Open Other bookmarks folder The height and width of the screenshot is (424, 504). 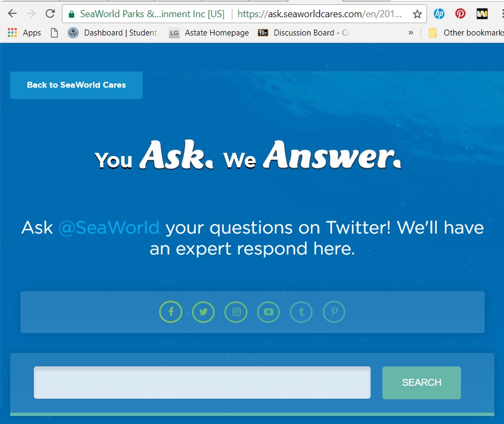click(x=466, y=32)
